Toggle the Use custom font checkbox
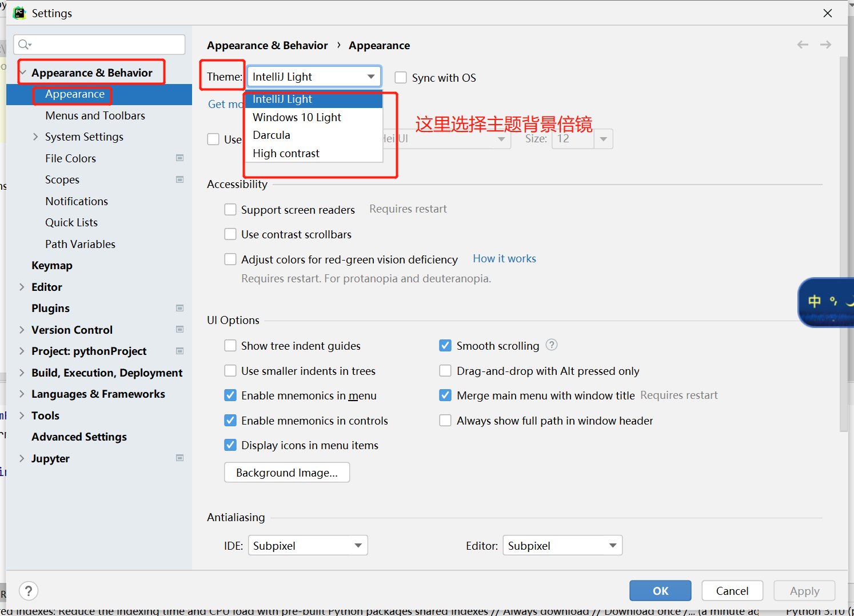854x616 pixels. click(213, 139)
